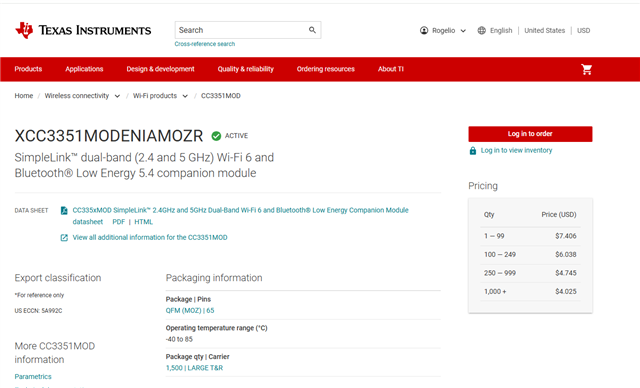
Task: Expand the Rogelio account dropdown
Action: point(463,31)
